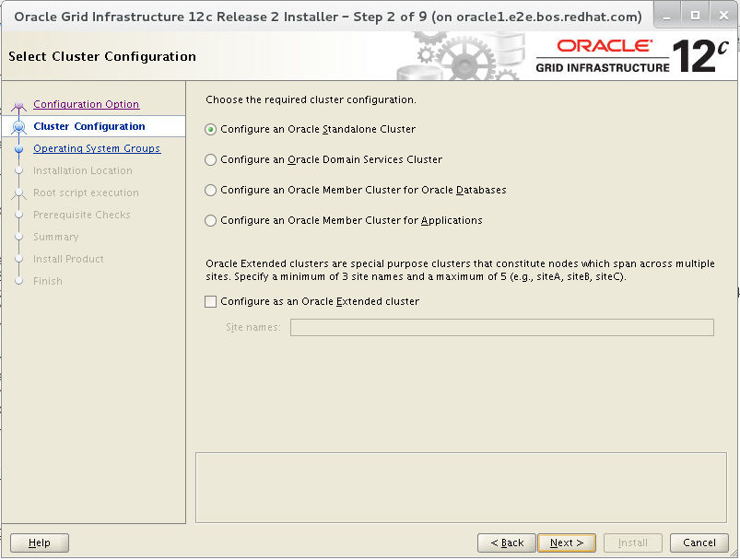Image resolution: width=740 pixels, height=560 pixels.
Task: Click the disabled Install button
Action: 633,543
